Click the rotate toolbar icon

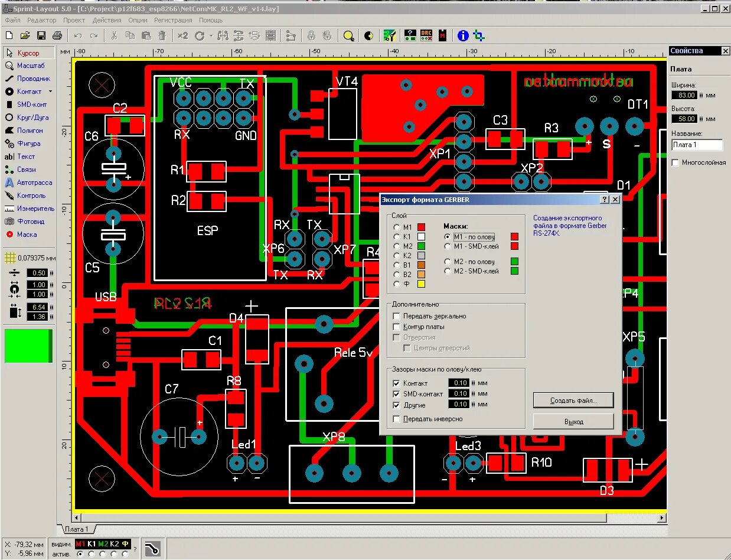tap(200, 36)
